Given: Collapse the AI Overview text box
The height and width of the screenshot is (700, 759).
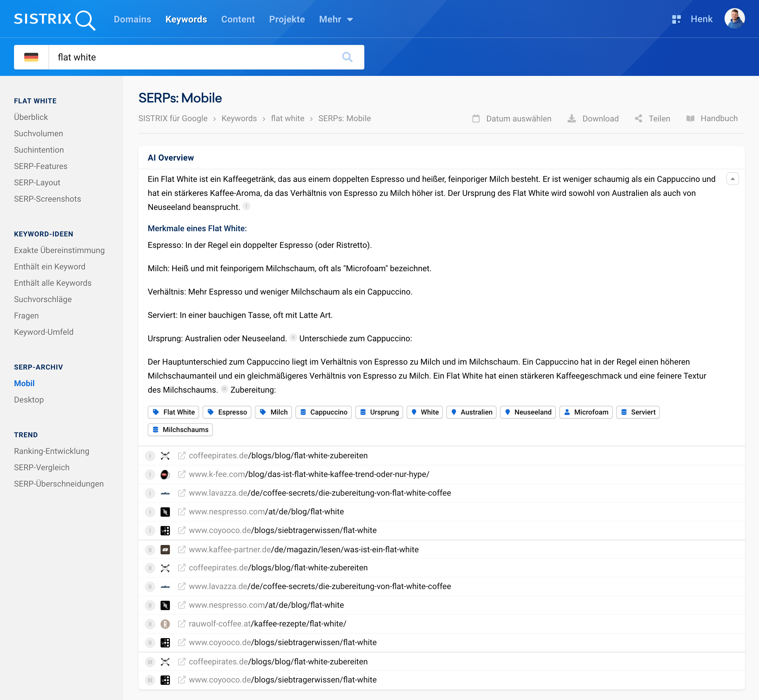Looking at the screenshot, I should point(732,179).
